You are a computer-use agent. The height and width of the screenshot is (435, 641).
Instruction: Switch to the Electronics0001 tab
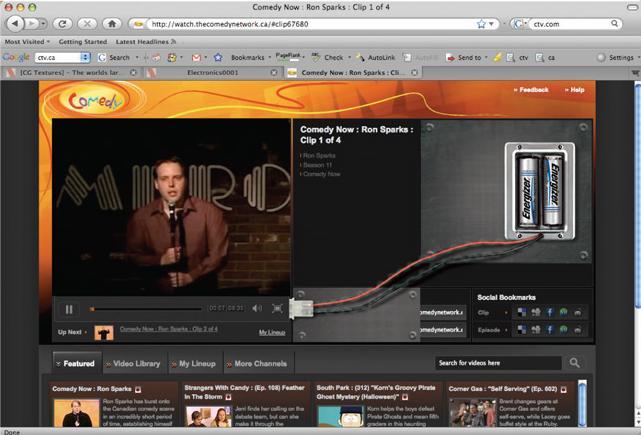(x=212, y=72)
